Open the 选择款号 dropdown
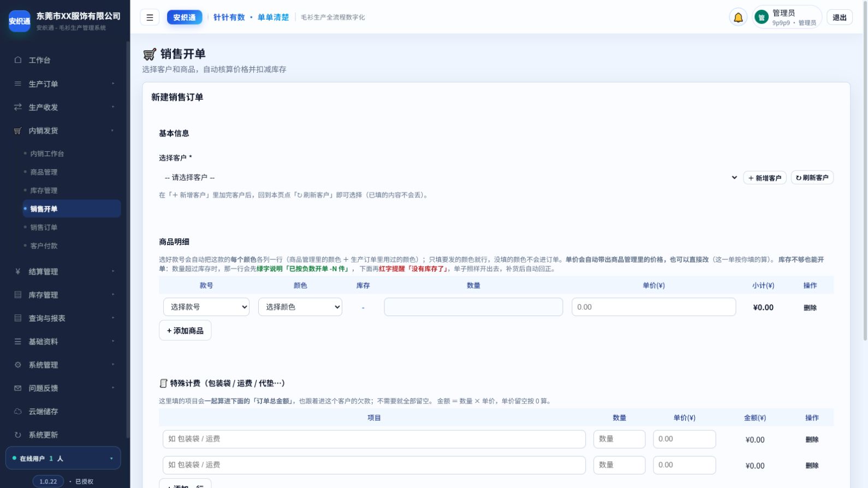The image size is (868, 488). point(206,307)
